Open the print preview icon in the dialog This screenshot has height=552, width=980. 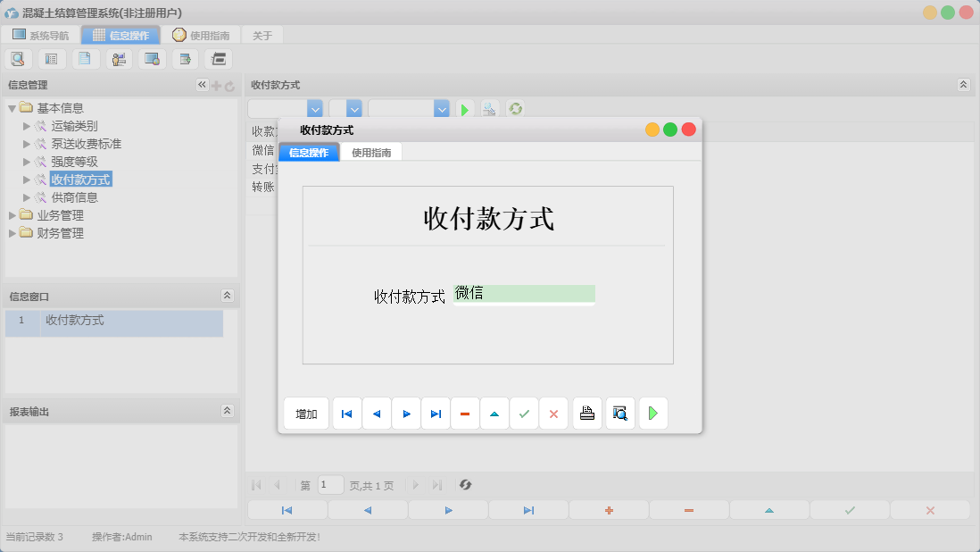(619, 413)
